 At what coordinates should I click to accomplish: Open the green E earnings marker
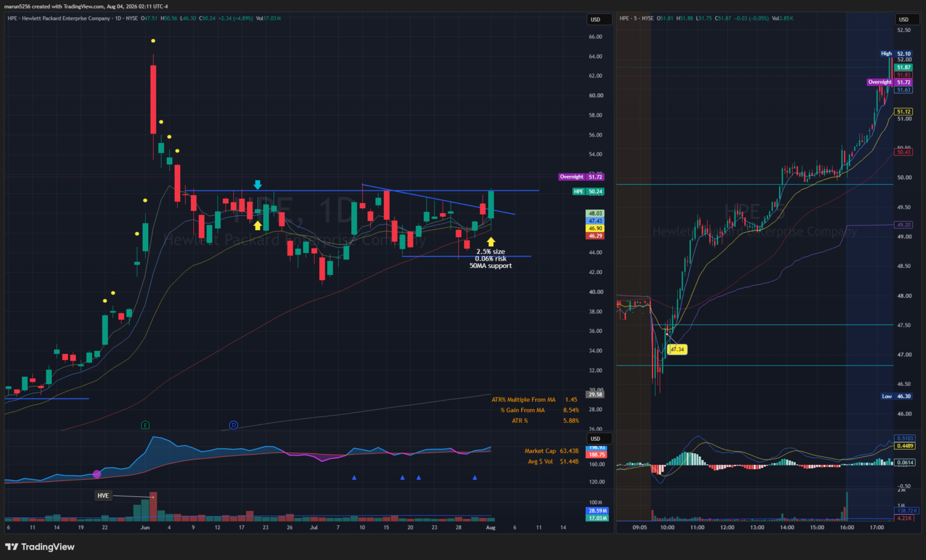145,425
